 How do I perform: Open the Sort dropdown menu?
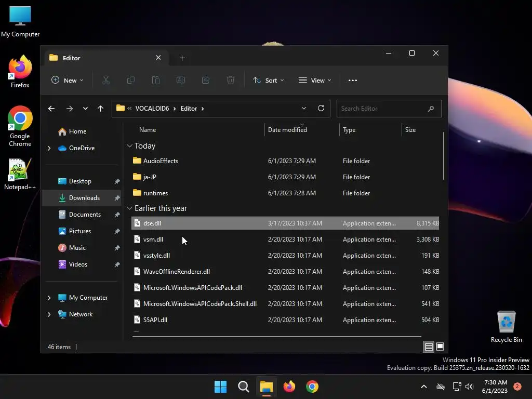[x=269, y=81]
